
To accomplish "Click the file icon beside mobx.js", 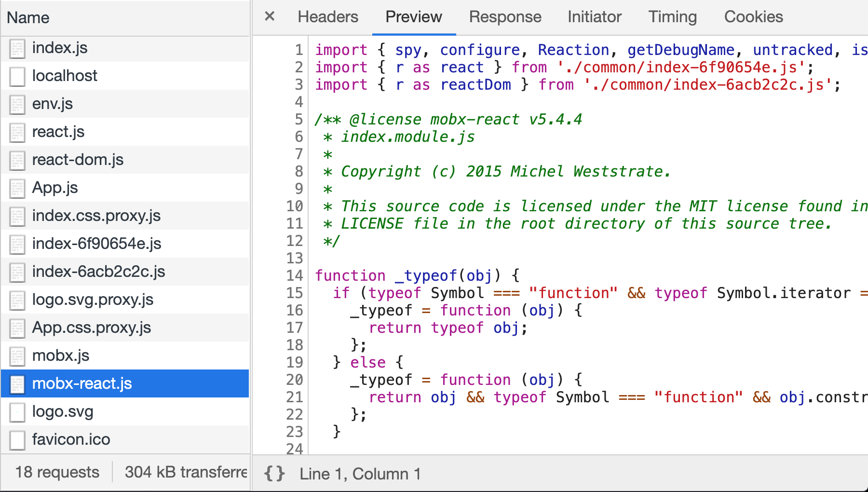I will [x=17, y=356].
